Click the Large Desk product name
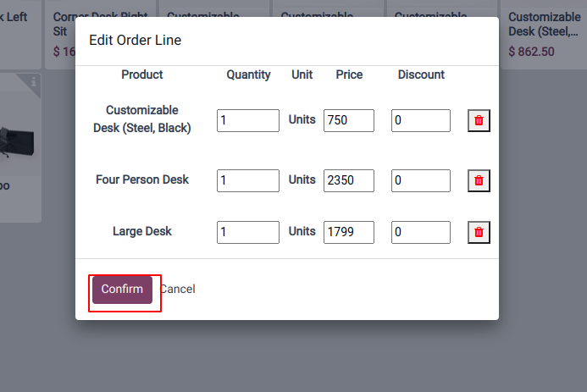 coord(142,232)
